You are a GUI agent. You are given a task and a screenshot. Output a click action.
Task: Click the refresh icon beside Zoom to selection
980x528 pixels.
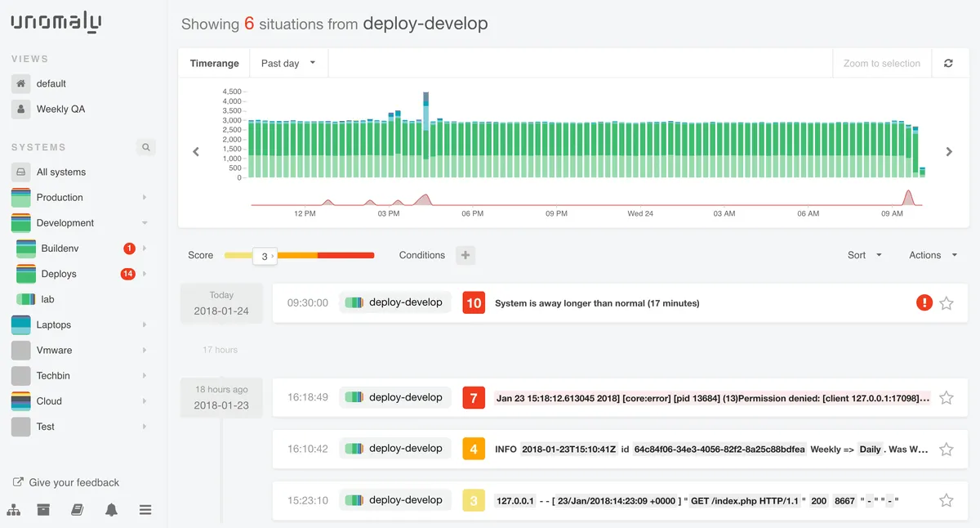(x=948, y=63)
